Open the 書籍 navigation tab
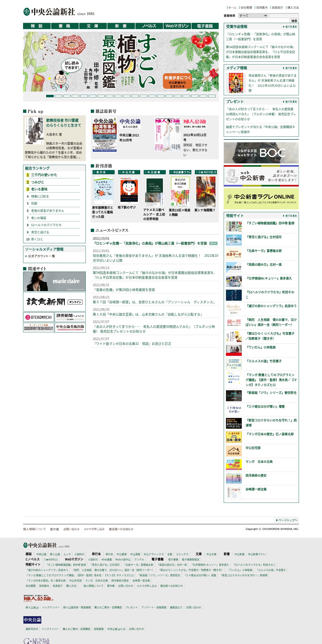Image resolution: width=322 pixels, height=644 pixels. coord(65,26)
